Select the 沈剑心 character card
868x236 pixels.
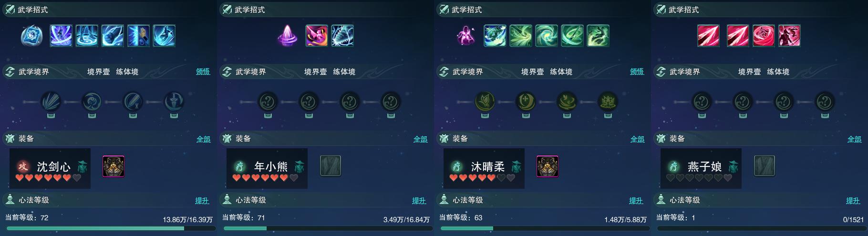click(x=50, y=168)
